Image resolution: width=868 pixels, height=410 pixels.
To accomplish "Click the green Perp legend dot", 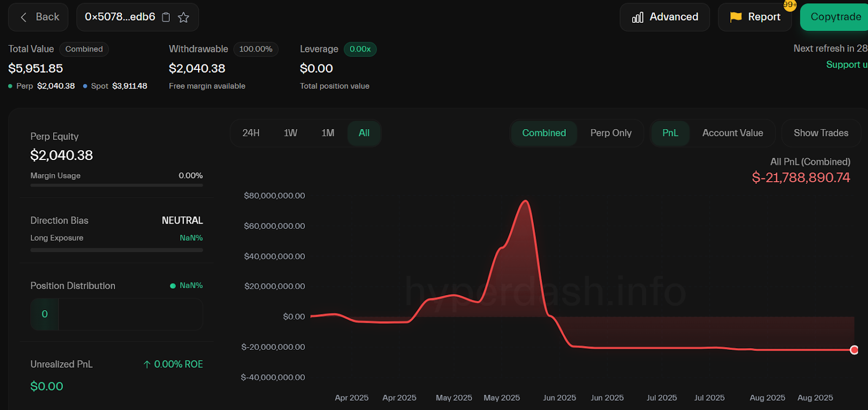I will [x=10, y=86].
